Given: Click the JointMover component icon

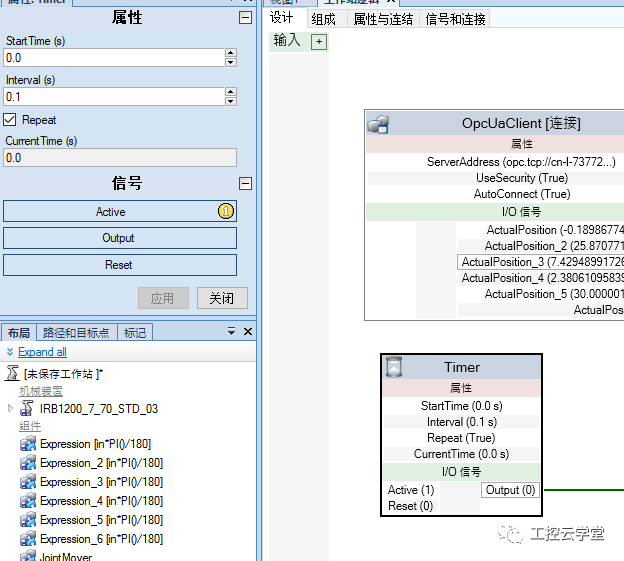Looking at the screenshot, I should [x=28, y=555].
